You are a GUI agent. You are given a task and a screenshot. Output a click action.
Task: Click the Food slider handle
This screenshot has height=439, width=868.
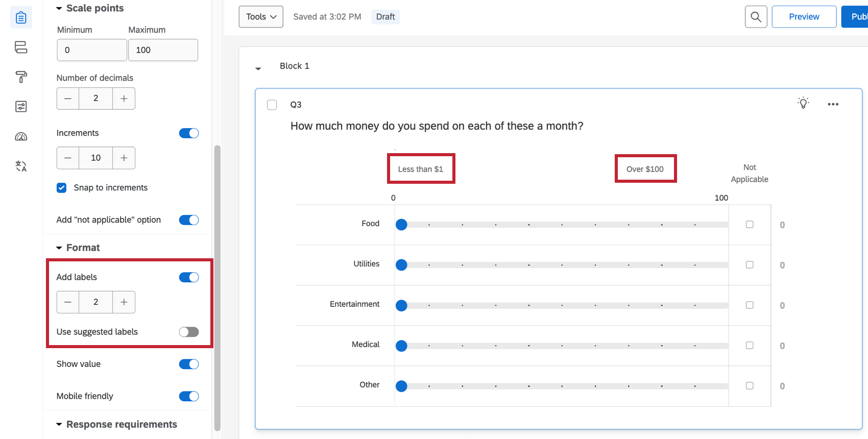[401, 225]
